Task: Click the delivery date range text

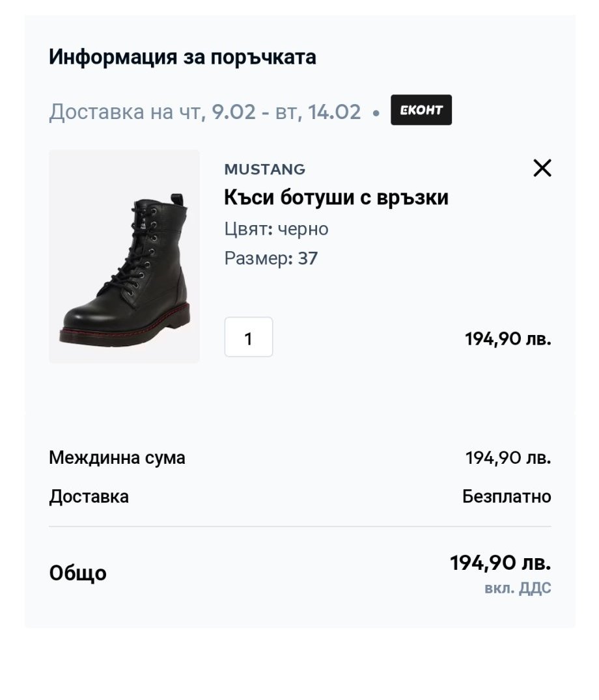Action: [x=204, y=112]
